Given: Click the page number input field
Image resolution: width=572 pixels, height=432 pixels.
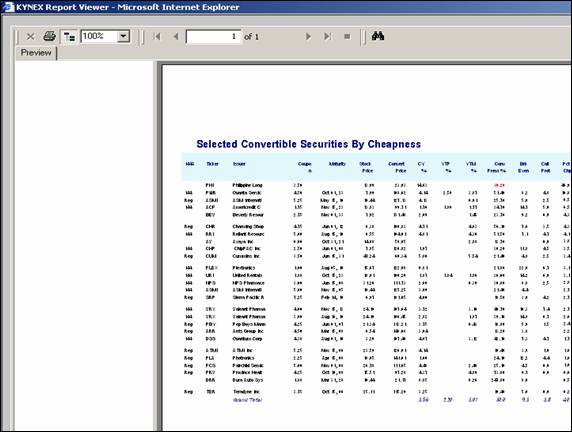Looking at the screenshot, I should [x=213, y=36].
